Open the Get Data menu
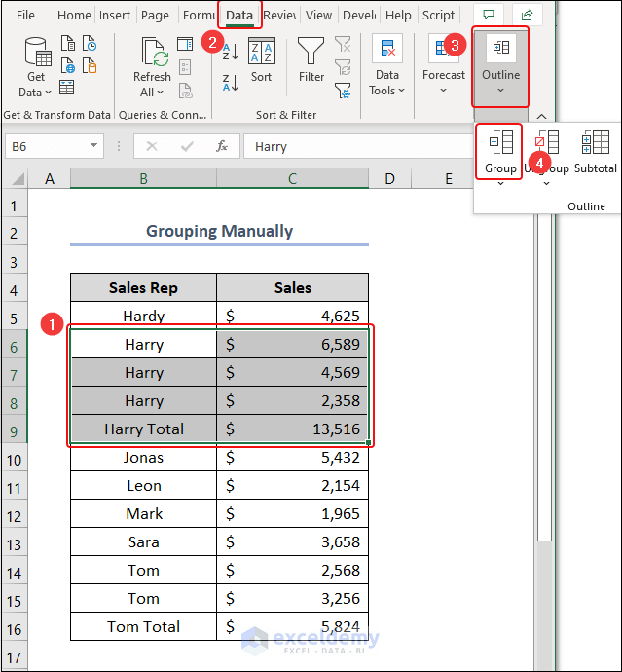Viewport: 622px width, 672px height. tap(36, 68)
